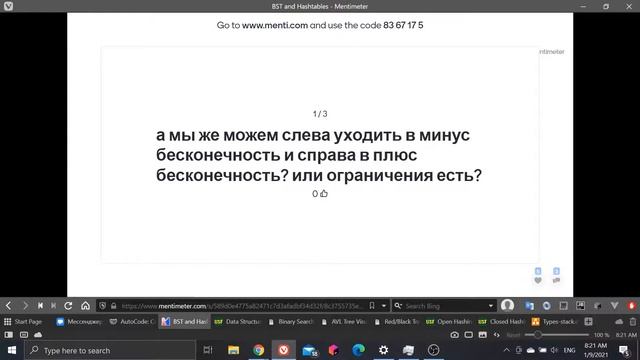Click the rewind history button
Image resolution: width=640 pixels, height=360 pixels.
(x=40, y=306)
